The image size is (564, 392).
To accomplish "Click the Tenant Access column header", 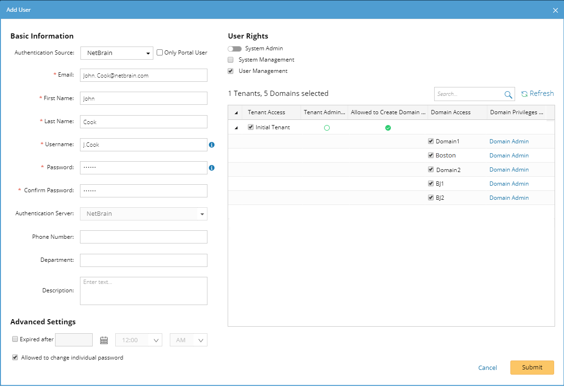I will pyautogui.click(x=266, y=112).
